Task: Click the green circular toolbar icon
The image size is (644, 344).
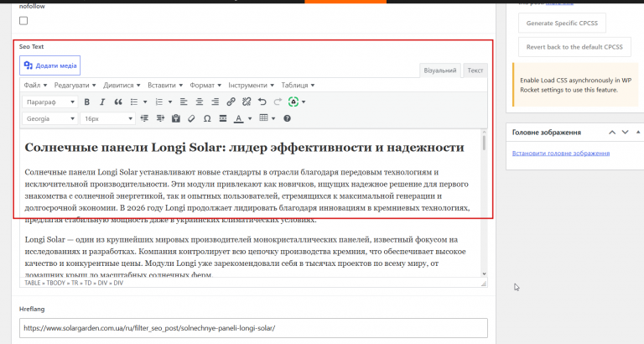Action: (x=293, y=102)
